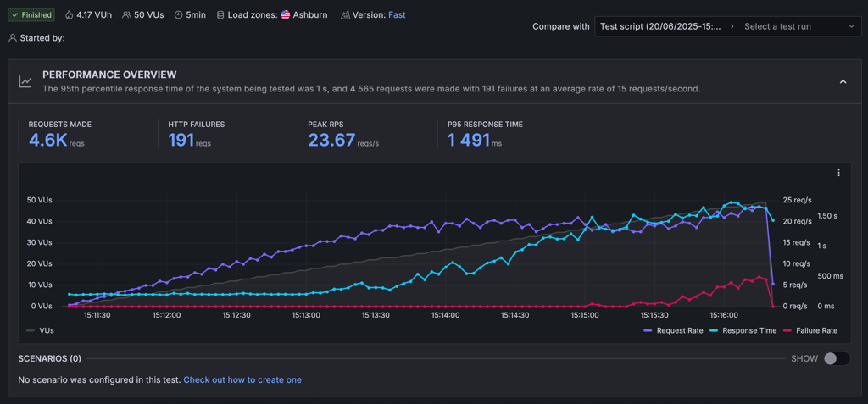The height and width of the screenshot is (404, 868).
Task: Click the 500 ms axis label
Action: coord(831,275)
